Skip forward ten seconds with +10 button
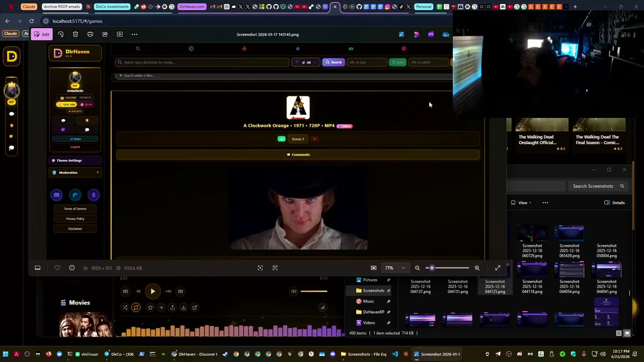 pos(168,291)
